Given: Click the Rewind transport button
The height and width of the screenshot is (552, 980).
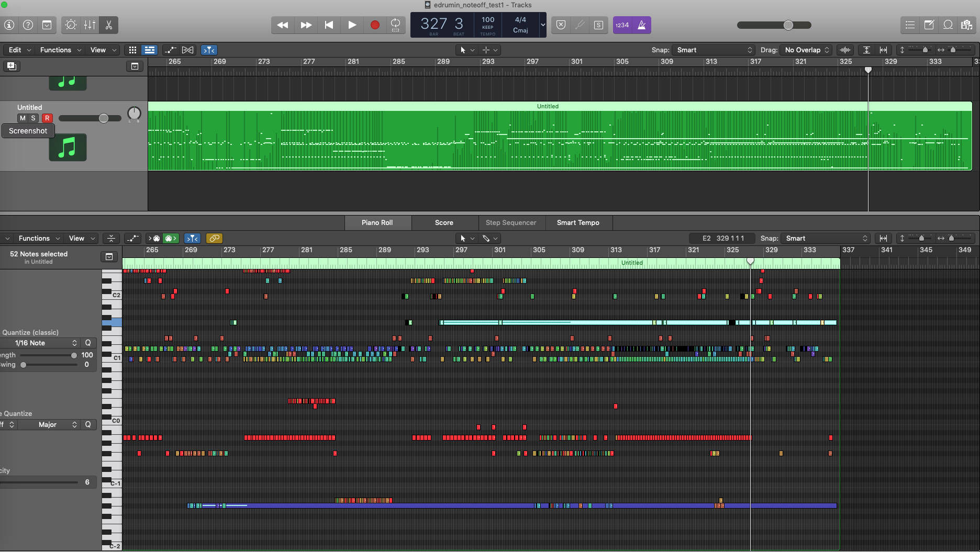Looking at the screenshot, I should (x=283, y=25).
